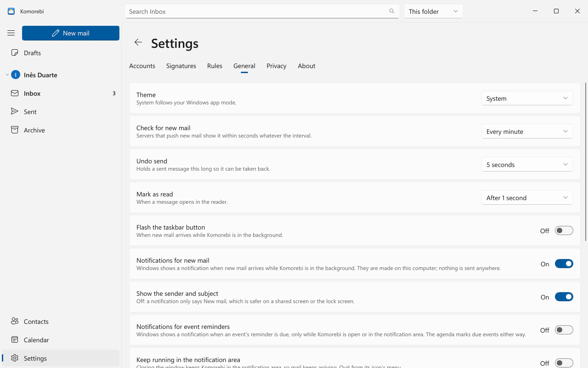Open the Drafts folder
The height and width of the screenshot is (368, 588).
61,53
